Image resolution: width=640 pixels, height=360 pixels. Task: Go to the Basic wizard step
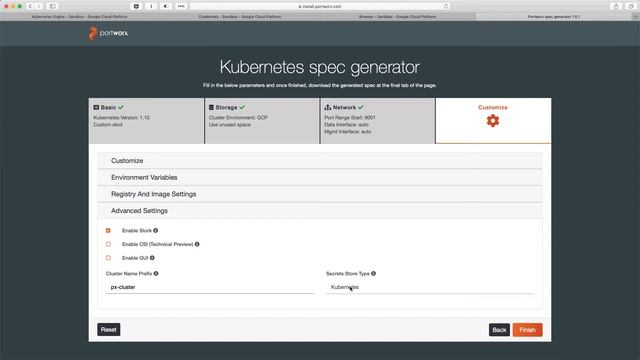147,121
